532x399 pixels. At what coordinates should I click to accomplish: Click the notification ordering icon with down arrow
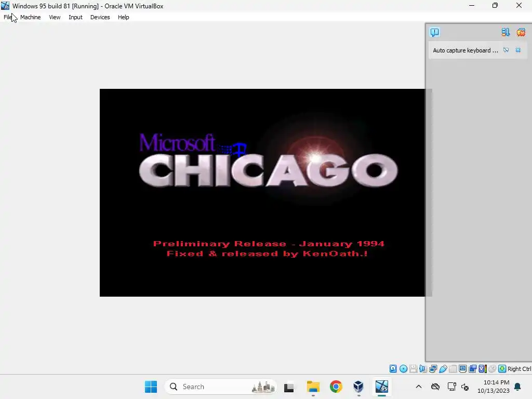[506, 32]
